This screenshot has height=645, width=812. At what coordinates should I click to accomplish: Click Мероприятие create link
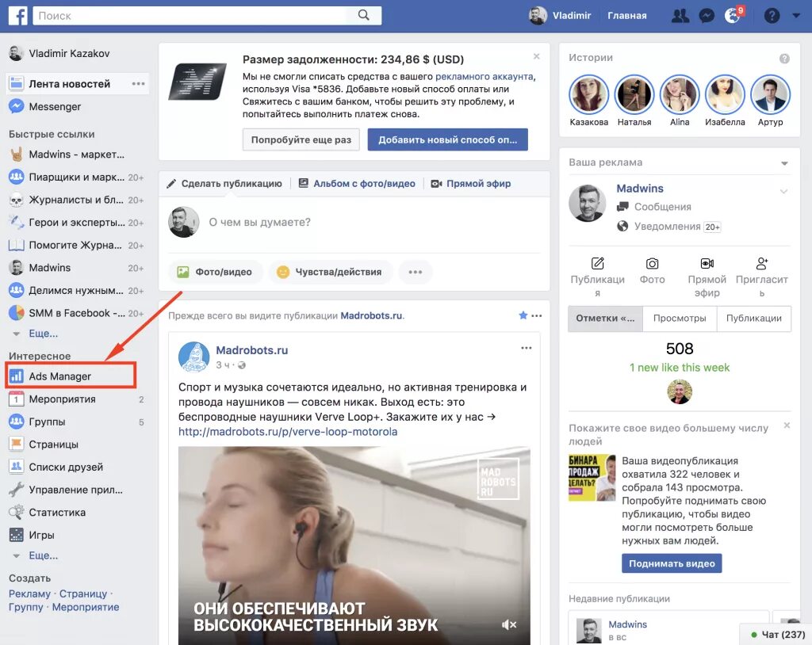point(86,607)
